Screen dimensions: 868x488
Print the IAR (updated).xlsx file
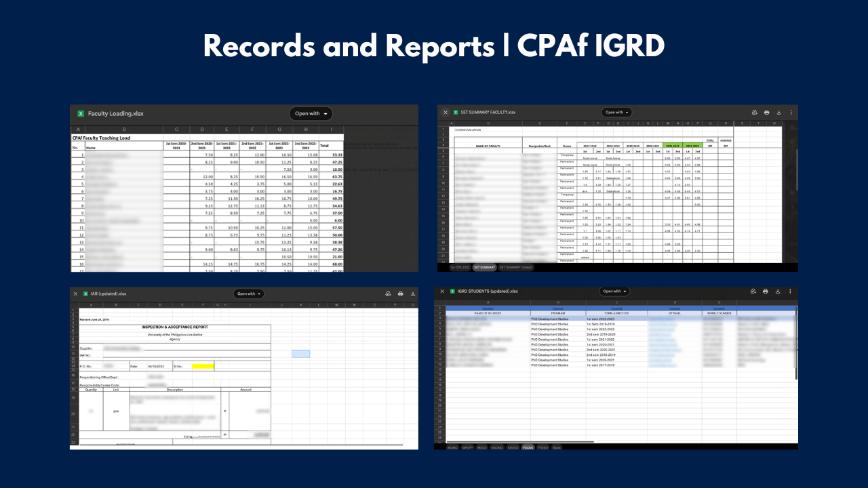coord(401,293)
